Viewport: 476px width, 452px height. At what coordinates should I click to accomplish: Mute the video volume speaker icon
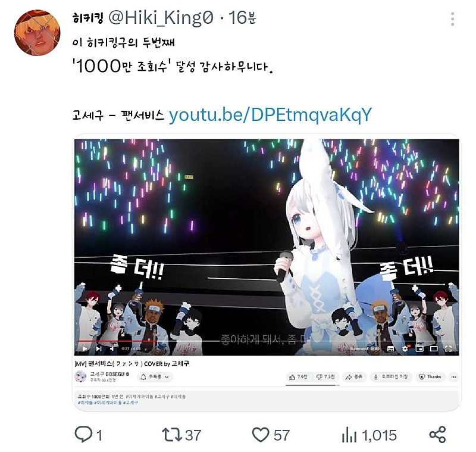[x=112, y=348]
